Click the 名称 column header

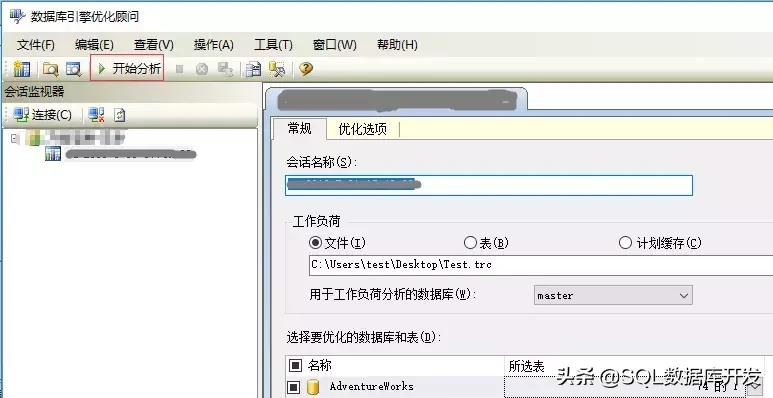[x=319, y=365]
